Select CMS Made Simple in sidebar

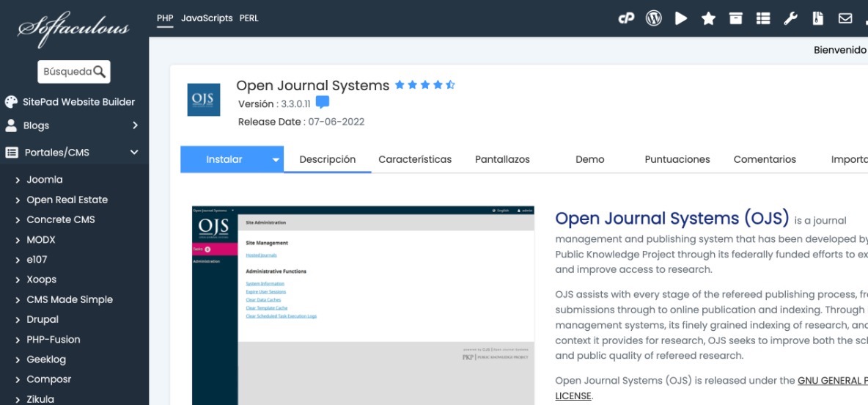point(70,300)
